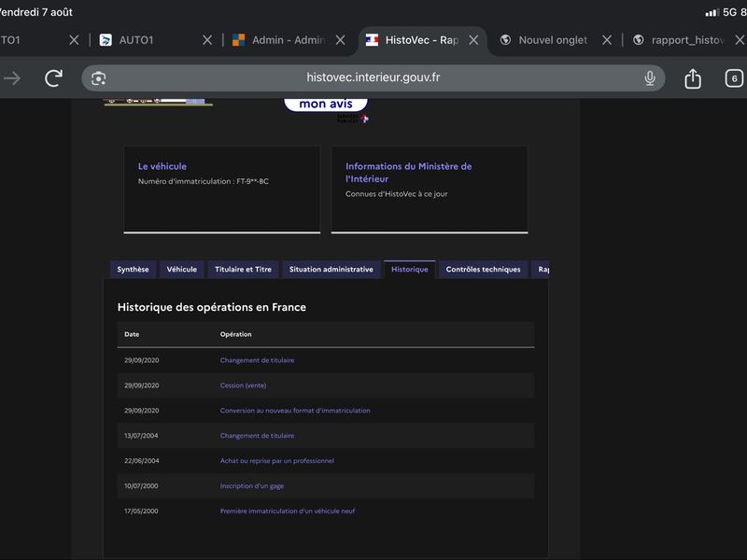Tap the forward navigation arrow
This screenshot has width=747, height=560.
[12, 78]
